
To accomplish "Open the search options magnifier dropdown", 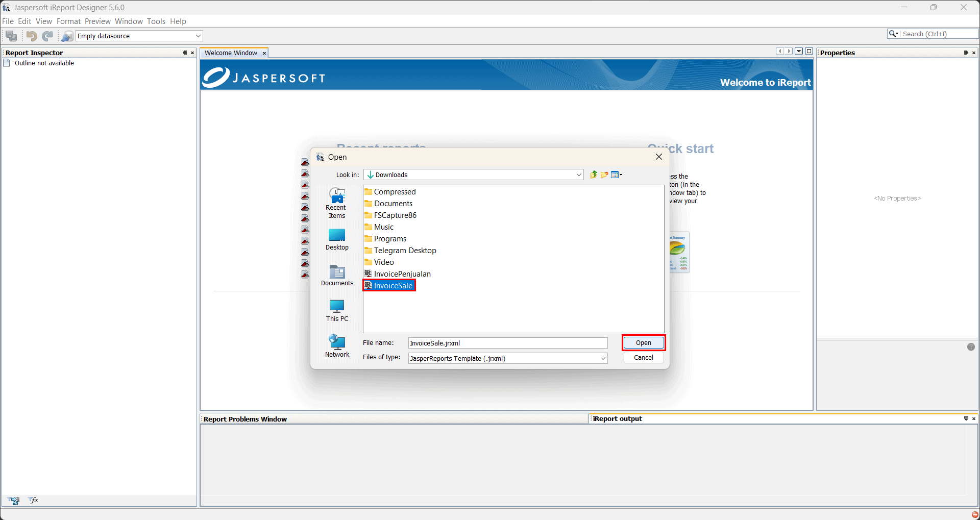I will (x=894, y=34).
